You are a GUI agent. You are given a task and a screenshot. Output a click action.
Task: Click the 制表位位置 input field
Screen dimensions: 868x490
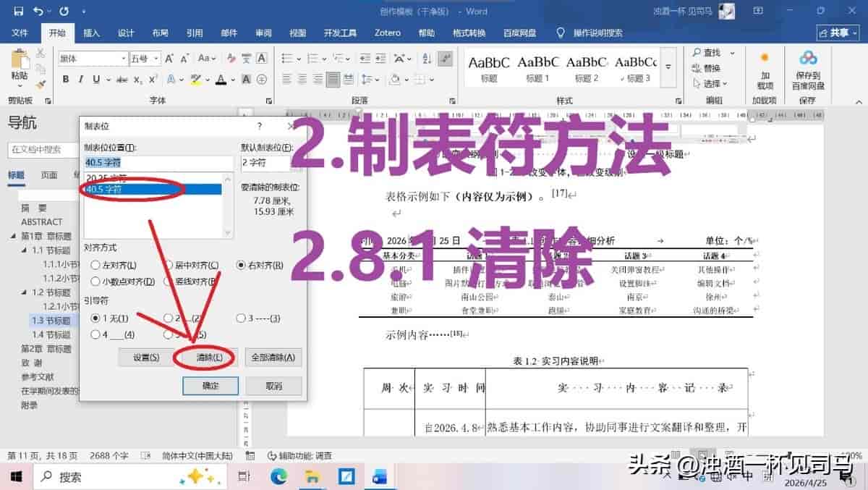(158, 162)
